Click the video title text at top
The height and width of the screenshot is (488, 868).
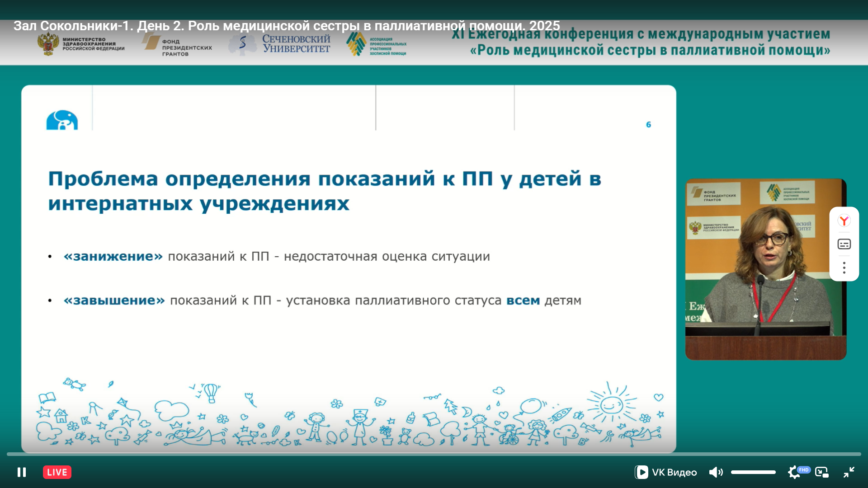tap(287, 26)
